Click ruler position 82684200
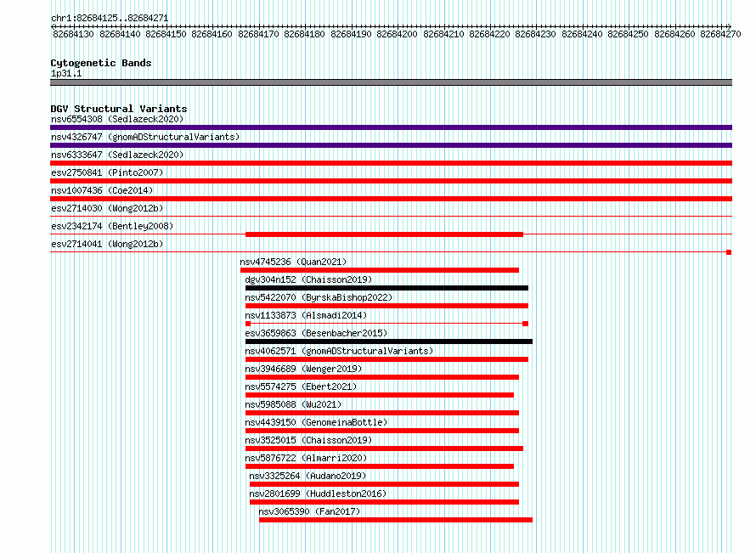This screenshot has height=553, width=756. 397,34
